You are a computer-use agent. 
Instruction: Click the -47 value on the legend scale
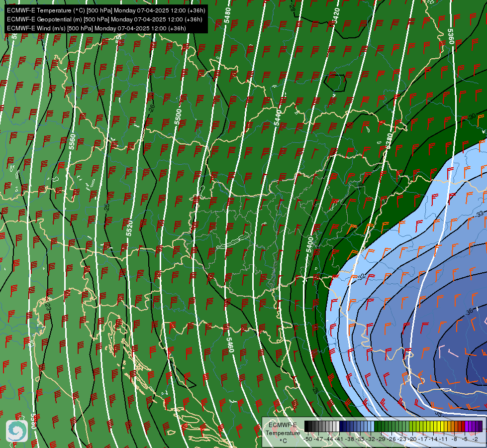[x=318, y=439]
